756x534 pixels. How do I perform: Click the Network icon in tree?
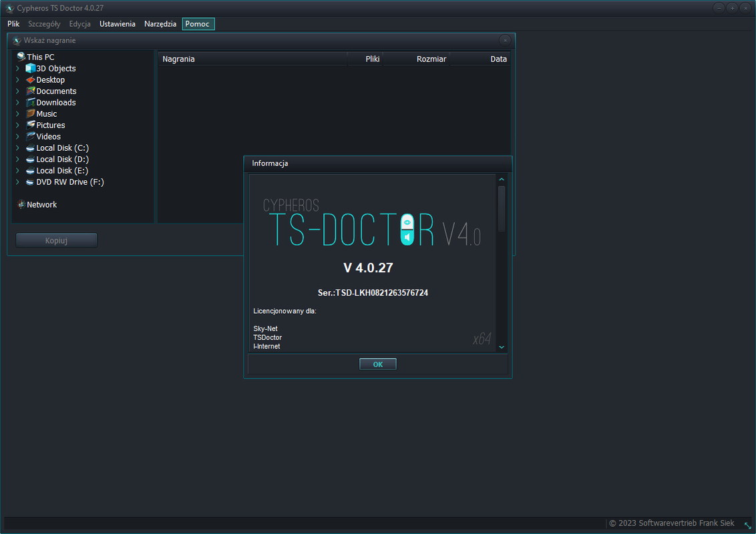(x=21, y=204)
